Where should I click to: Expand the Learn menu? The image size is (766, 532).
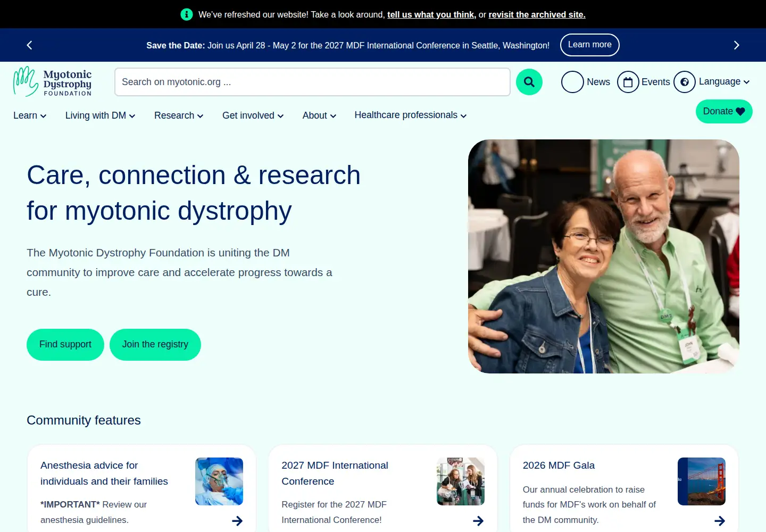(x=30, y=115)
